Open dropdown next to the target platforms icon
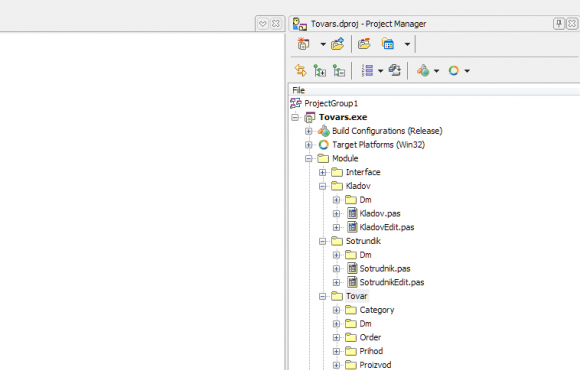 tap(467, 71)
